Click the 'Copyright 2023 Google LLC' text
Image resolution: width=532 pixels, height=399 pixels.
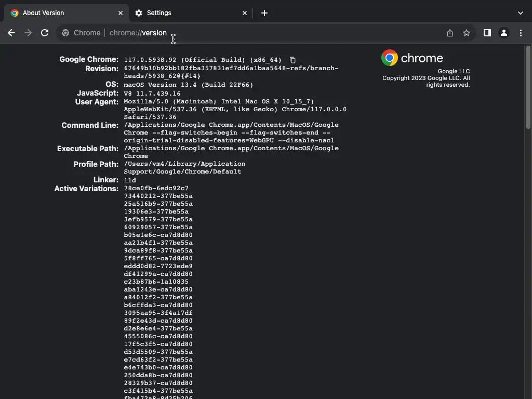tap(421, 78)
